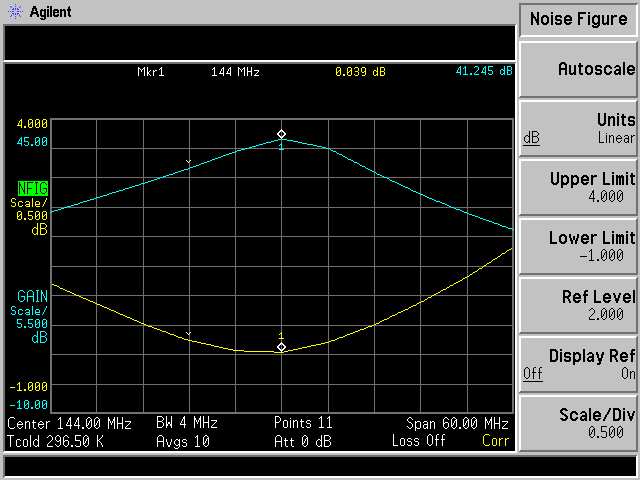Click the Points 11 annotation

303,423
